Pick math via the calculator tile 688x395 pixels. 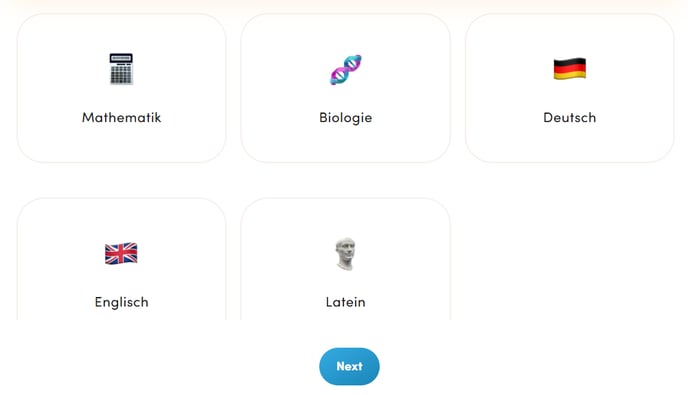tap(122, 88)
